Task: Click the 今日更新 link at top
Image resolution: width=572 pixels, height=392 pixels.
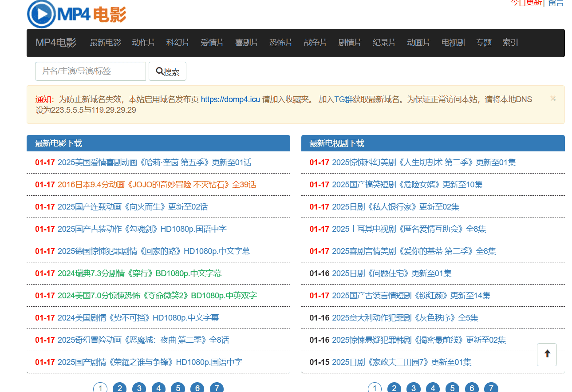Action: [526, 3]
